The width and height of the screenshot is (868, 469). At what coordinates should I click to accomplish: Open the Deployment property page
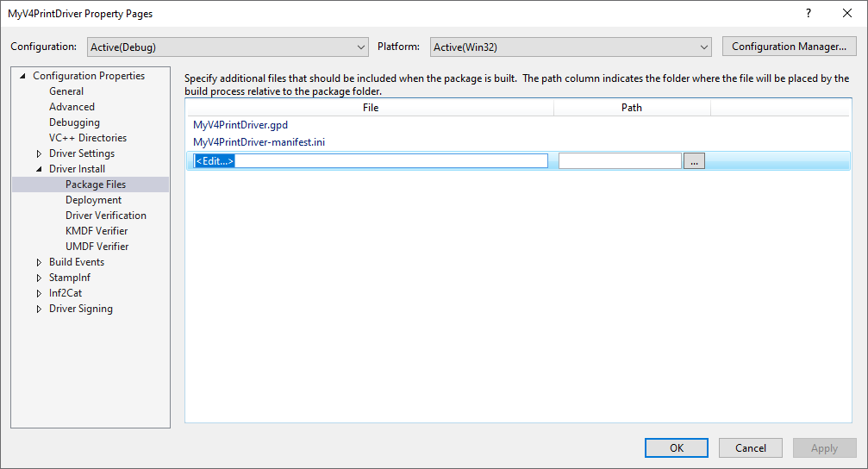coord(94,200)
